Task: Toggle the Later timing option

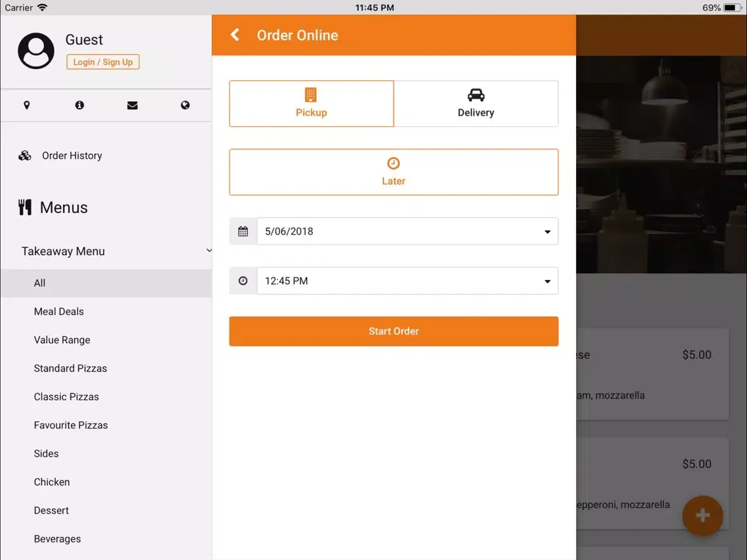Action: pos(393,172)
